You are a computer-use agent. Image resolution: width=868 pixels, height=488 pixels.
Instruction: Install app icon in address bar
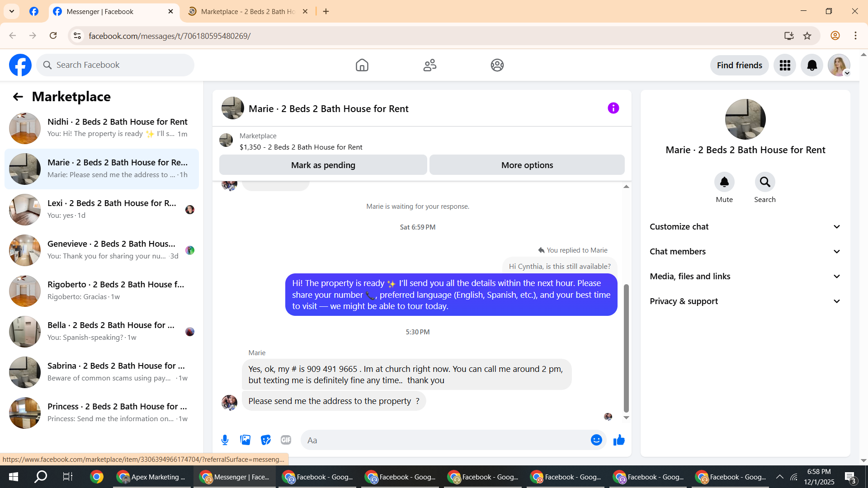(789, 36)
